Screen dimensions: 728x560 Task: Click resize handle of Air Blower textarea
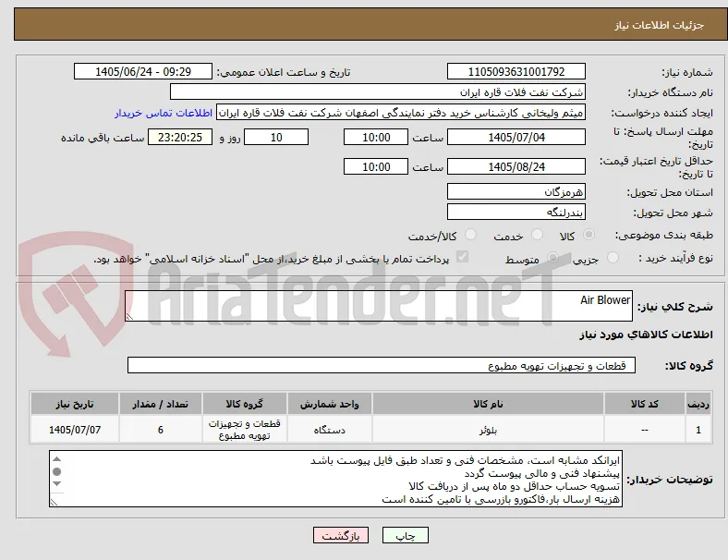tap(129, 317)
